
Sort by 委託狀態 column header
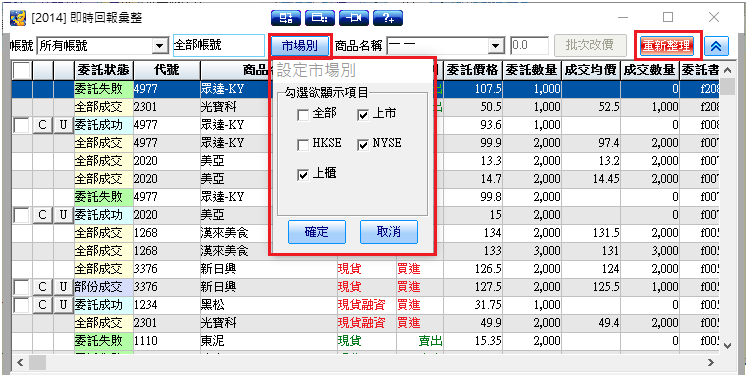pos(104,71)
